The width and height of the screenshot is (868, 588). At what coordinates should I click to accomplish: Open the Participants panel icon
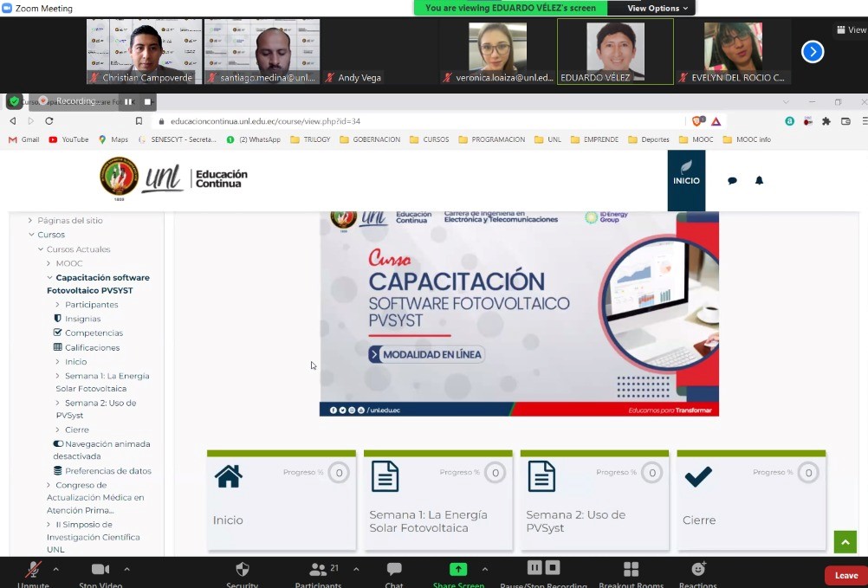(318, 569)
